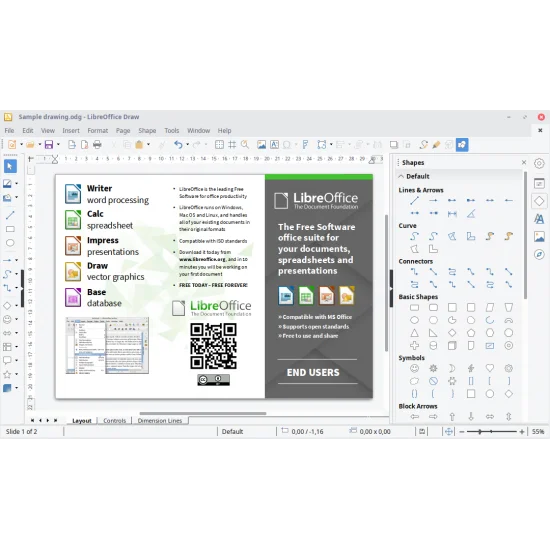
Task: Open the File menu
Action: coord(9,130)
